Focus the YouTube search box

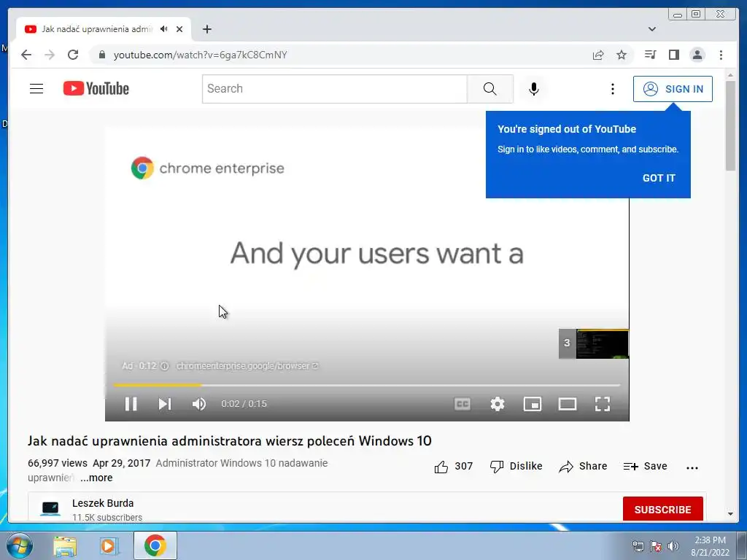(334, 88)
